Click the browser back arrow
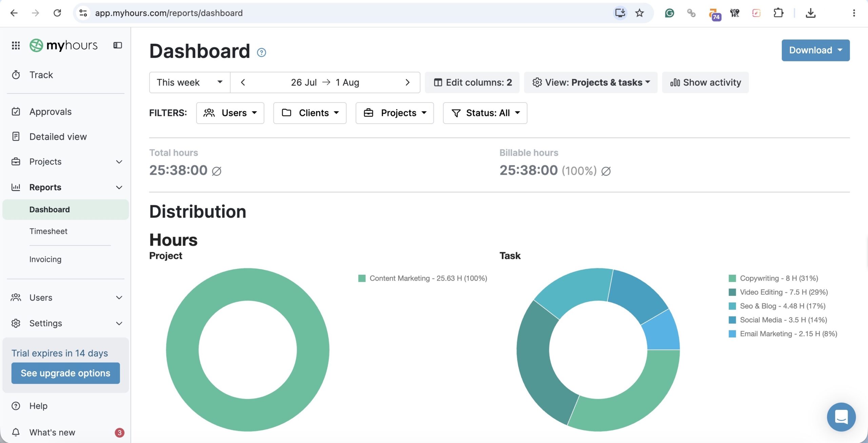Screen dimensions: 868x443 (14, 13)
